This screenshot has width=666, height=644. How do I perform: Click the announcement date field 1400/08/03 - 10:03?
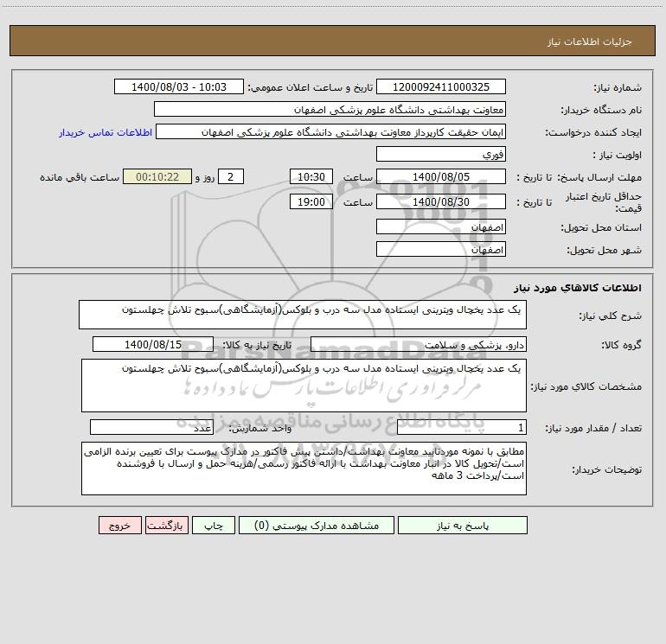click(179, 86)
